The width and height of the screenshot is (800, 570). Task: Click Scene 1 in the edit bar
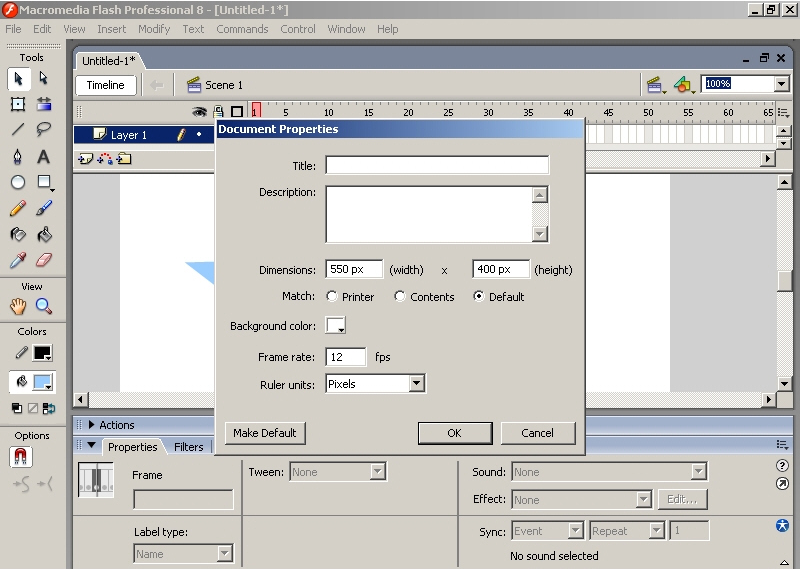(215, 85)
